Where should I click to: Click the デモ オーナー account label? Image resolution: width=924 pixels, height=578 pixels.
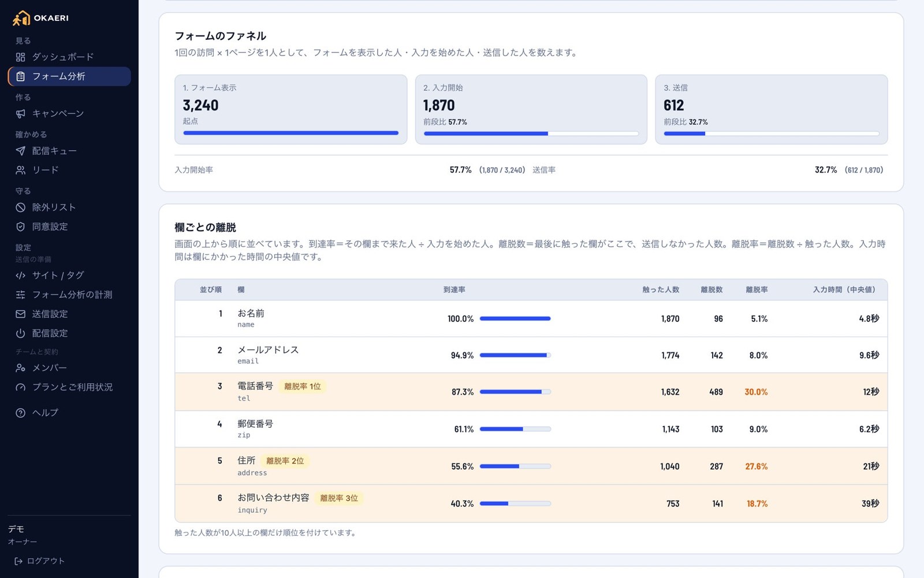click(23, 535)
